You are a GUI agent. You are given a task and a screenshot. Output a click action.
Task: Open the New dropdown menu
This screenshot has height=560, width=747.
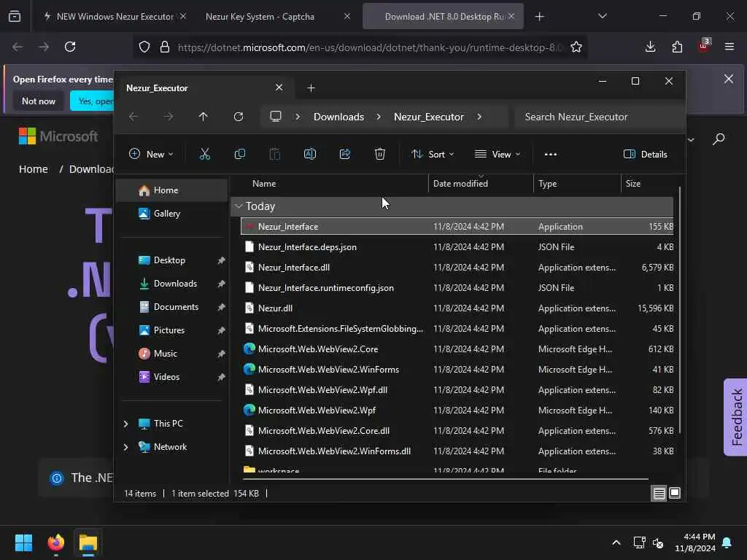(151, 155)
